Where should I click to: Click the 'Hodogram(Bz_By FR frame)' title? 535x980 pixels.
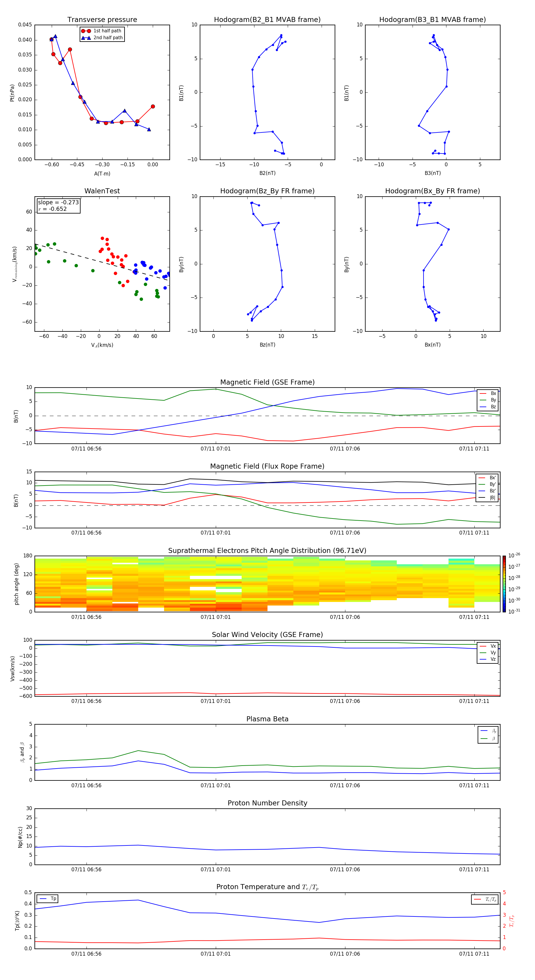(267, 191)
